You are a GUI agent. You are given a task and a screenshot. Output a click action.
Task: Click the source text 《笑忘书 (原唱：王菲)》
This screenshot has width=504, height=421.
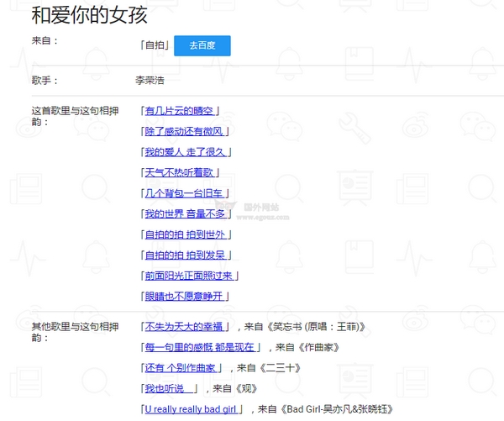(316, 327)
